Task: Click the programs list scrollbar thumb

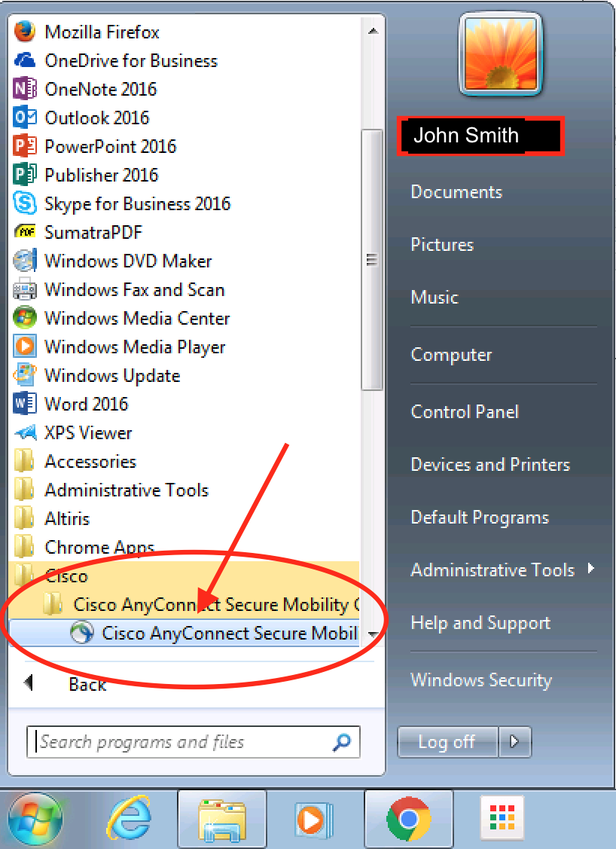Action: [x=372, y=260]
